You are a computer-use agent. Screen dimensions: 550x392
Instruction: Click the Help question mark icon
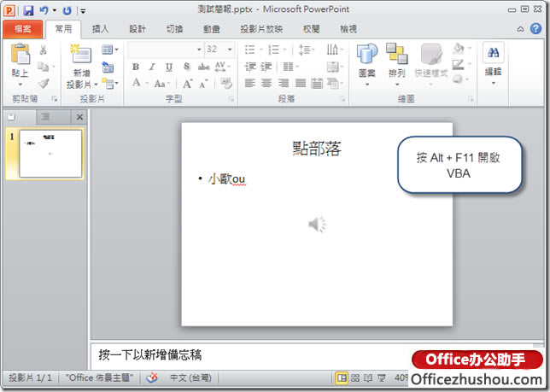[x=535, y=28]
